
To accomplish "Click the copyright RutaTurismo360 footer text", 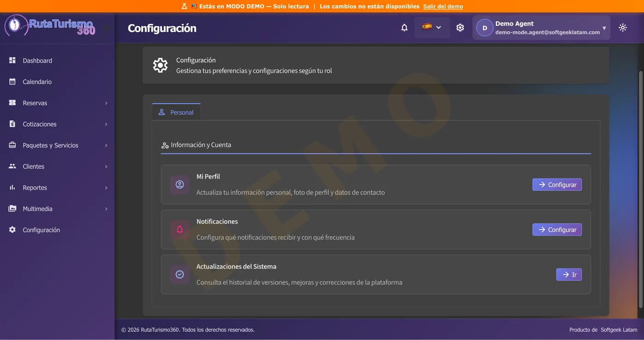I will point(188,330).
